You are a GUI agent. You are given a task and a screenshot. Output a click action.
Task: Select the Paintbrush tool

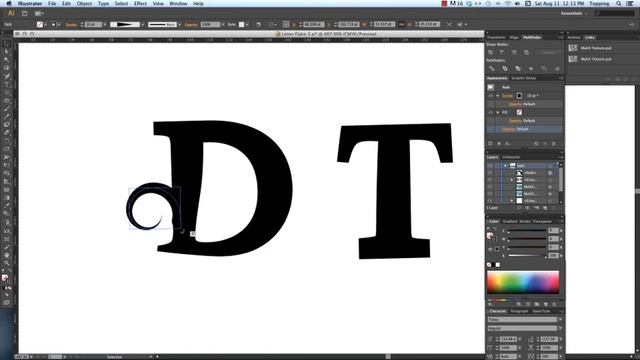point(7,109)
